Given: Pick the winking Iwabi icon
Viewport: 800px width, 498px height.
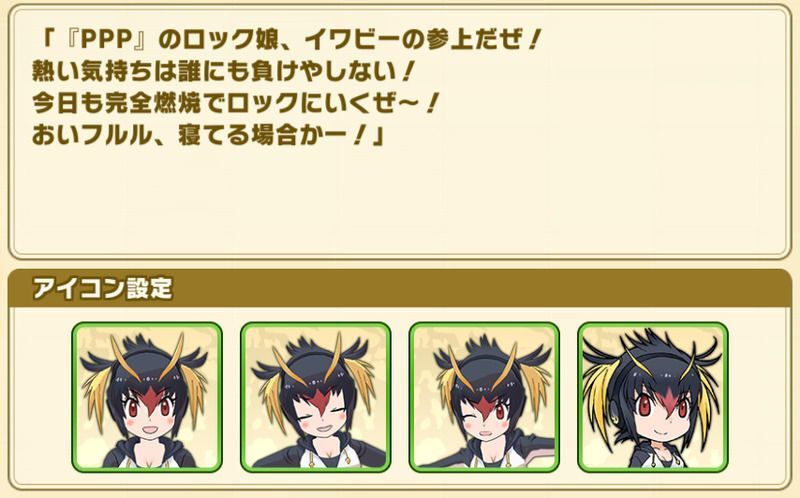Looking at the screenshot, I should [484, 397].
